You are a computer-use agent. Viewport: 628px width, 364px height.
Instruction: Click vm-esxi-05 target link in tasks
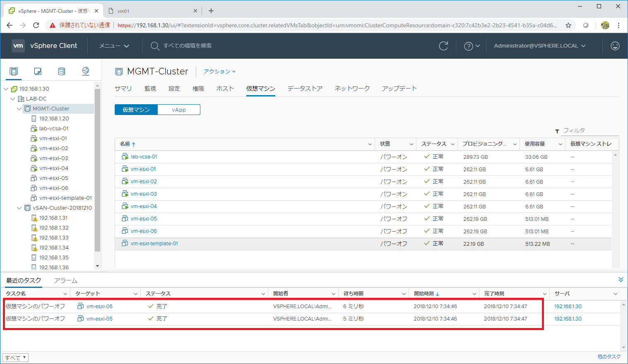point(99,319)
